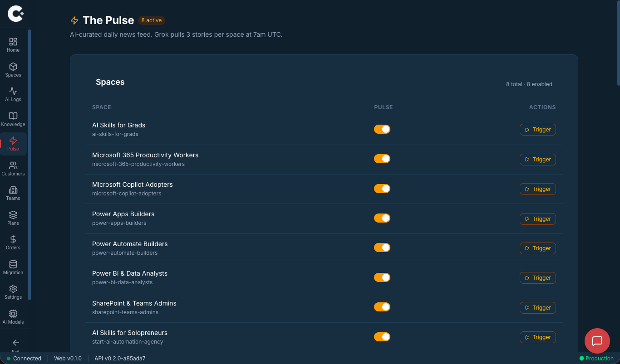Open the Home section in the sidebar
The width and height of the screenshot is (620, 364).
13,44
